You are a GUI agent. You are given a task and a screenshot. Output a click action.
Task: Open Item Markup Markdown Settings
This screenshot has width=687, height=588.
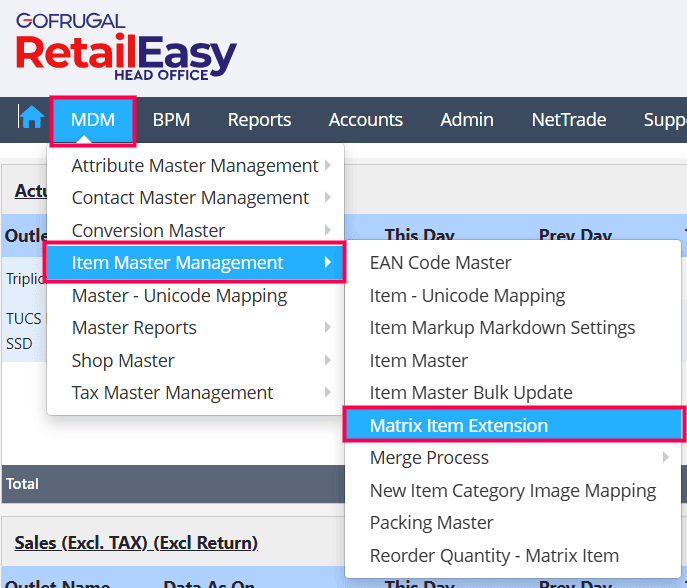tap(513, 328)
